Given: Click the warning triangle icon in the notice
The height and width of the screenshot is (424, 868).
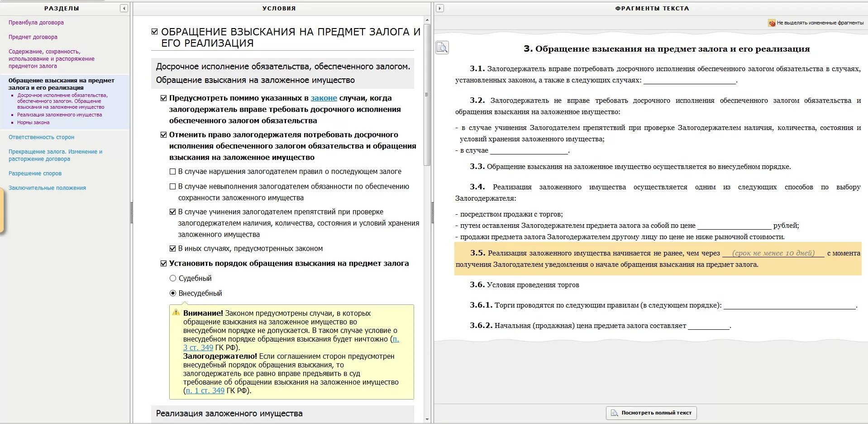Looking at the screenshot, I should [x=176, y=313].
